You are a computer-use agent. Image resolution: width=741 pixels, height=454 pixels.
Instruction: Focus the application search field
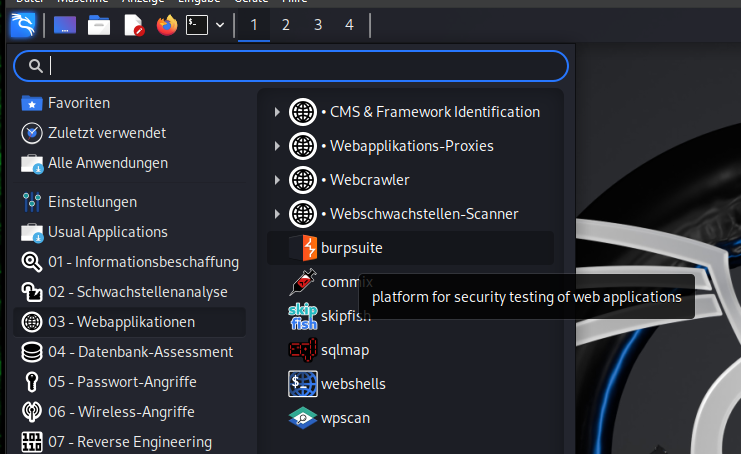pos(291,66)
